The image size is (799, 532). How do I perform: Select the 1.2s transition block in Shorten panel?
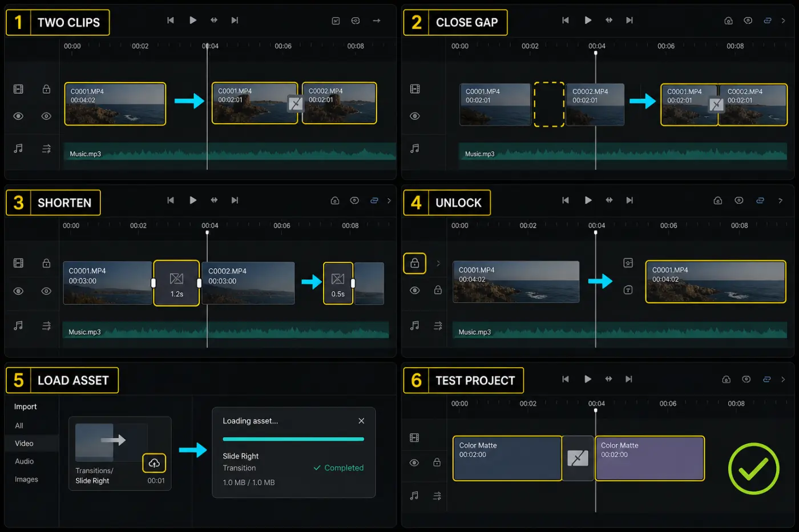176,283
